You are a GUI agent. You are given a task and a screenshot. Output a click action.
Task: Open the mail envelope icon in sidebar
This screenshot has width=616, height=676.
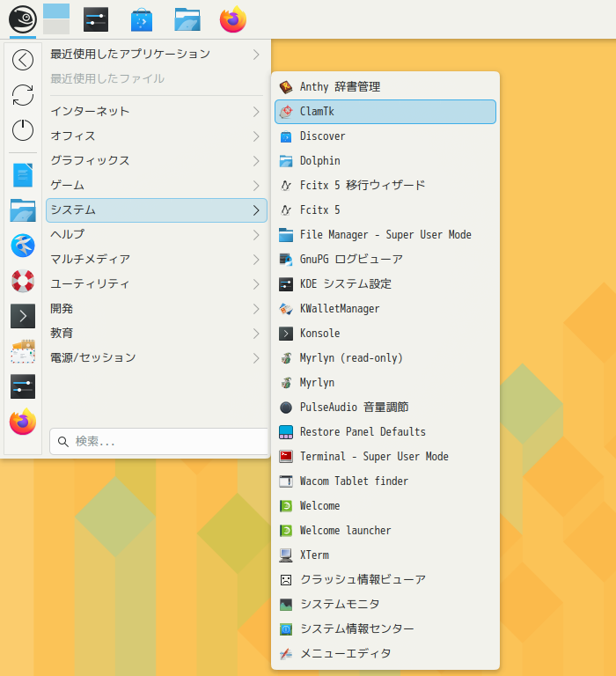point(23,351)
